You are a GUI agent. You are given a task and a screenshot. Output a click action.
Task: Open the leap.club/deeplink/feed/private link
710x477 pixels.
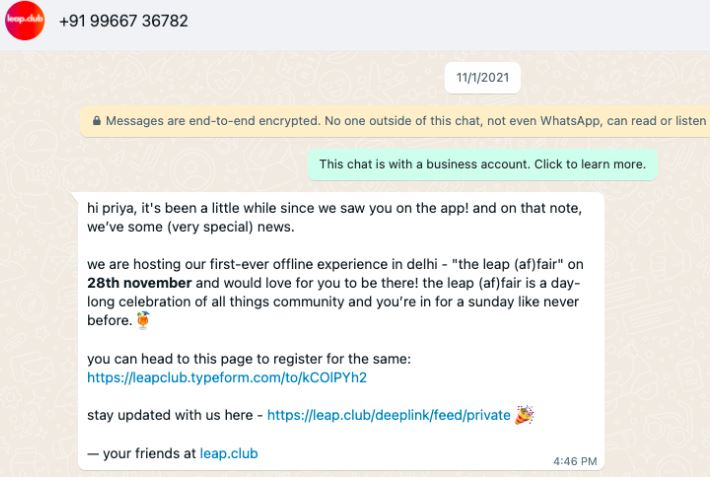[x=389, y=415]
